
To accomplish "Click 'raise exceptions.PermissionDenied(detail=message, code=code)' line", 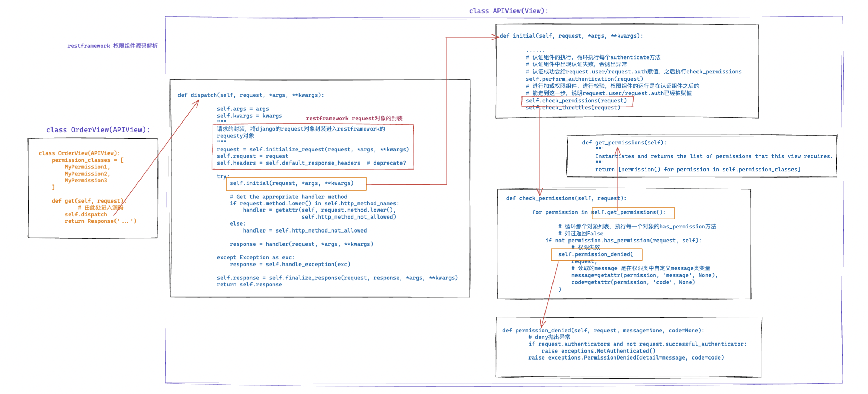I will (x=626, y=357).
